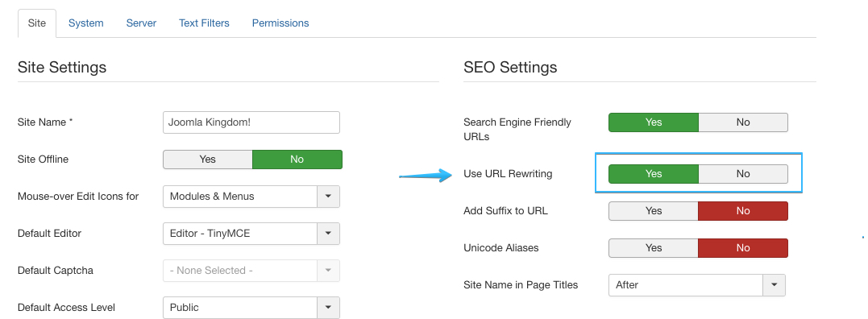Click the Site Name input field
Image resolution: width=868 pixels, height=319 pixels.
pyautogui.click(x=251, y=122)
